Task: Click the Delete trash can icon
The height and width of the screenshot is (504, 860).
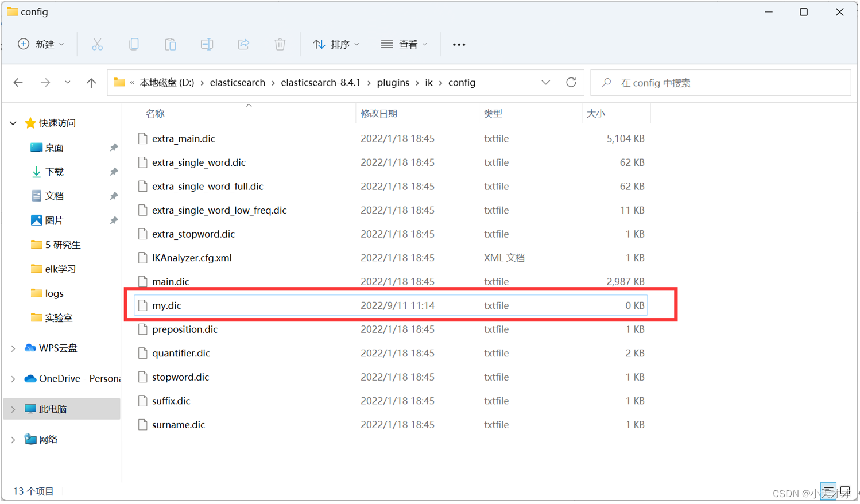Action: (x=280, y=44)
